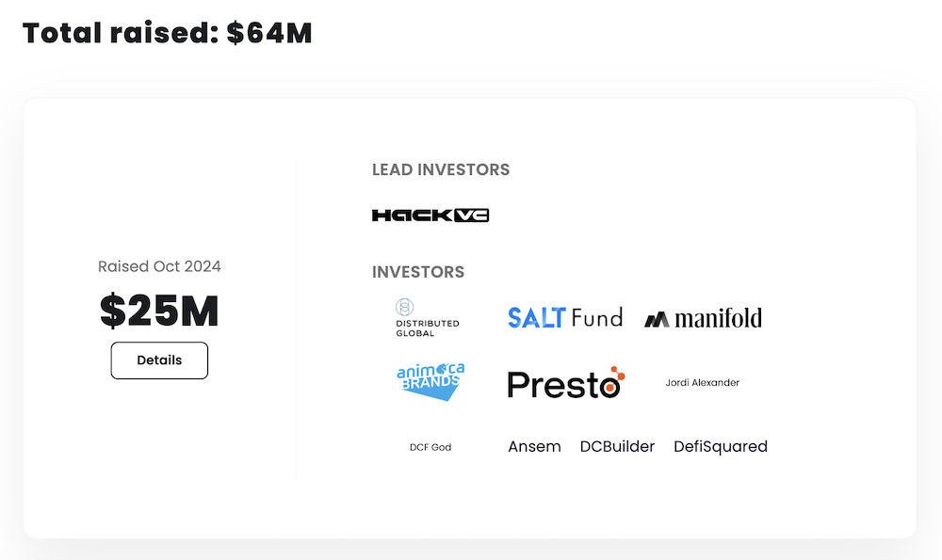The image size is (942, 560).
Task: Click the Jordi Alexander investor name
Action: [x=701, y=382]
